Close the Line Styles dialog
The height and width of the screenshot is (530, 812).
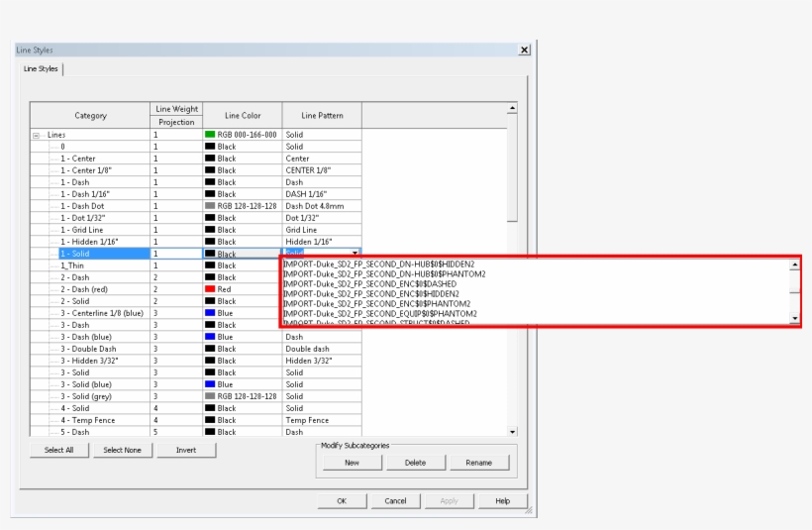(524, 50)
